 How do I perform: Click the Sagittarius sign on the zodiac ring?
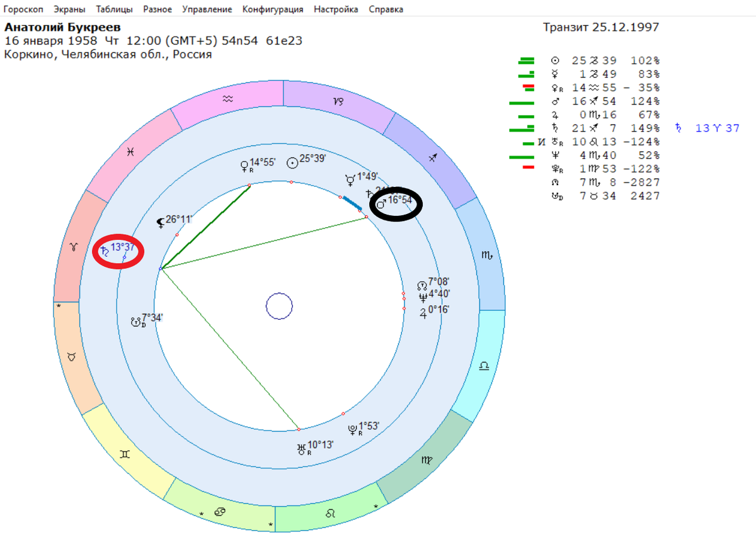click(433, 158)
